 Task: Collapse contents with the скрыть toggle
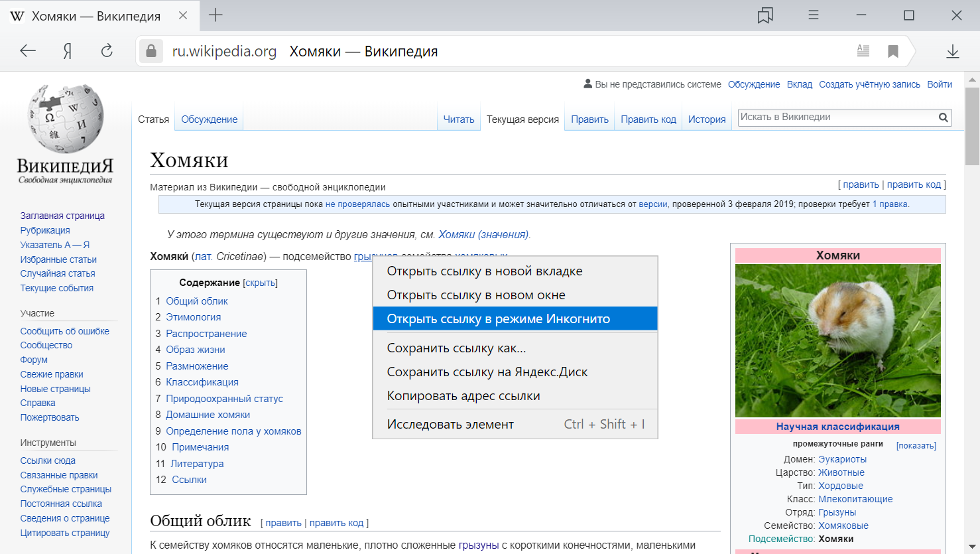coord(260,283)
